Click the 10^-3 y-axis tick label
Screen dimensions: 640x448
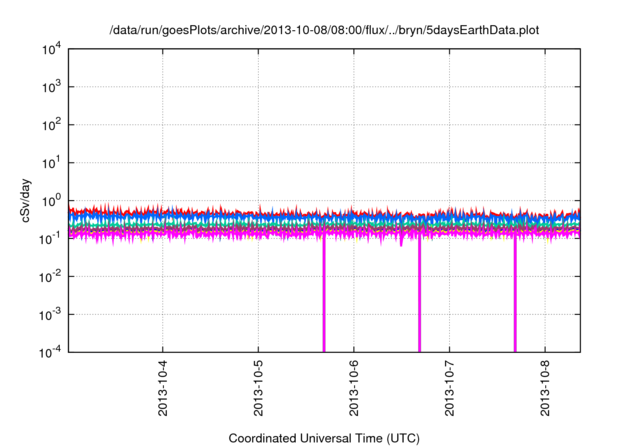pos(50,315)
